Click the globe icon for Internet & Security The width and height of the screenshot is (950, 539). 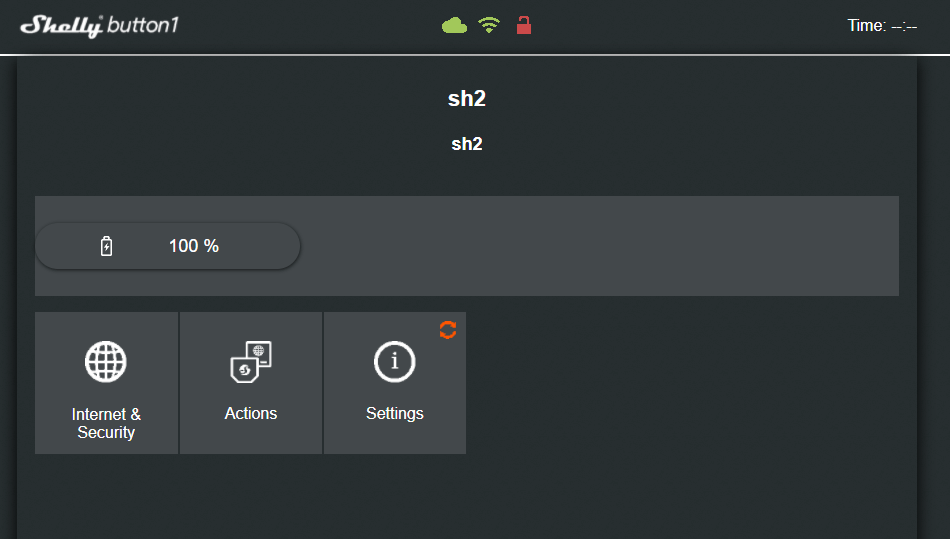(x=106, y=361)
